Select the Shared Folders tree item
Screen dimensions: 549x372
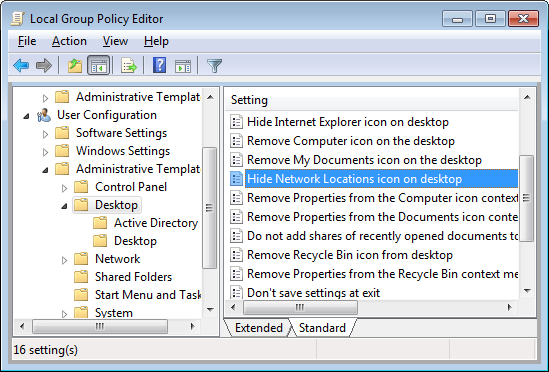pos(133,277)
